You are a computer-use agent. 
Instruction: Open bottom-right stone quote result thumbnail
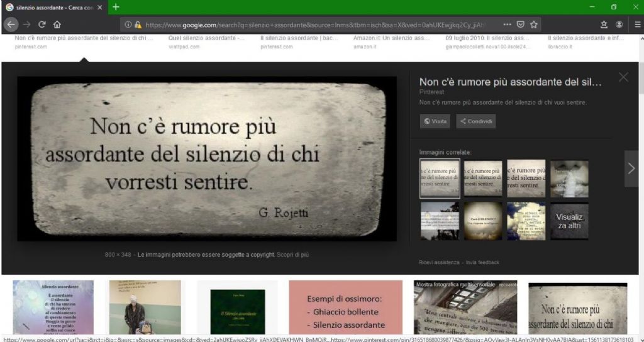pyautogui.click(x=578, y=308)
